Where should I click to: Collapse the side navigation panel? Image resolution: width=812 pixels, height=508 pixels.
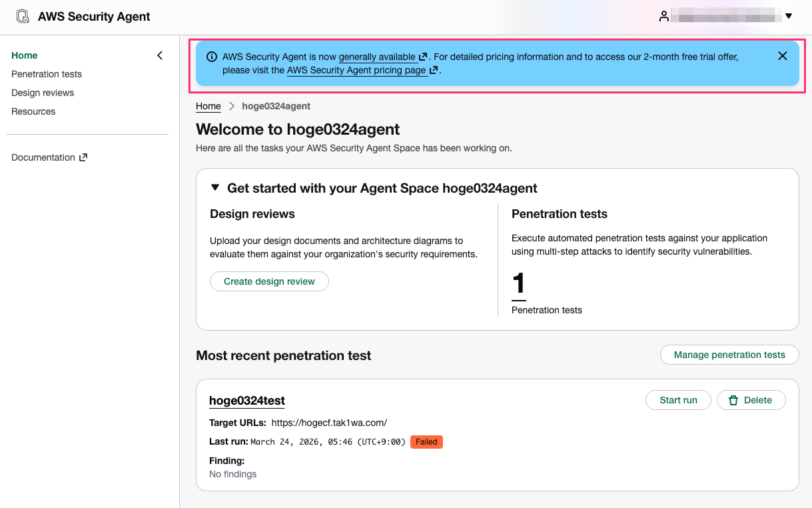[x=160, y=55]
